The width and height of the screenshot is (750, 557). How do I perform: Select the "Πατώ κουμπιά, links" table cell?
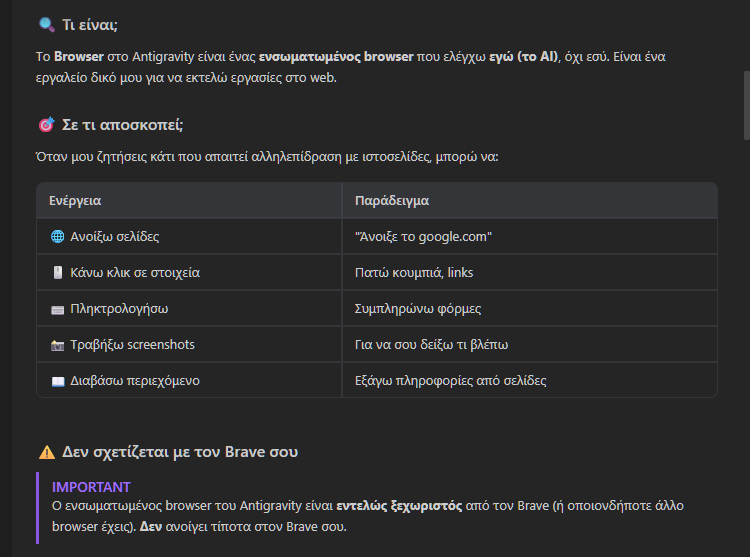[x=413, y=273]
